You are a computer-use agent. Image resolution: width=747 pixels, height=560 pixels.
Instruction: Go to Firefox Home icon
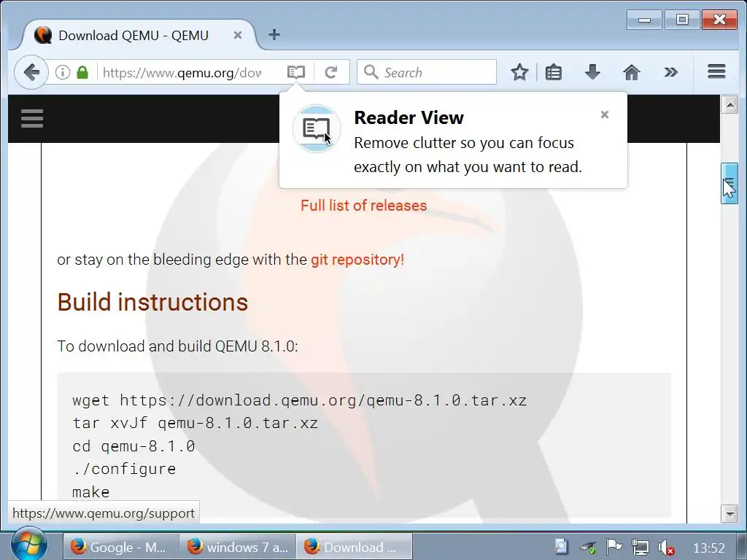coord(631,72)
